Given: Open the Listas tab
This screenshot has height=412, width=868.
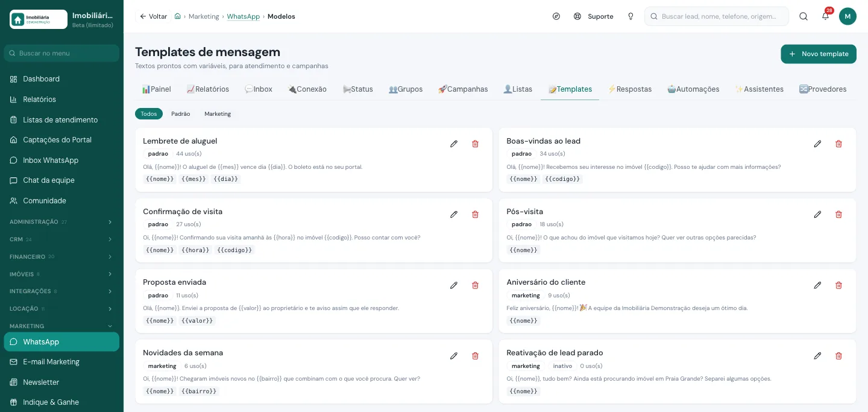Looking at the screenshot, I should coord(518,89).
